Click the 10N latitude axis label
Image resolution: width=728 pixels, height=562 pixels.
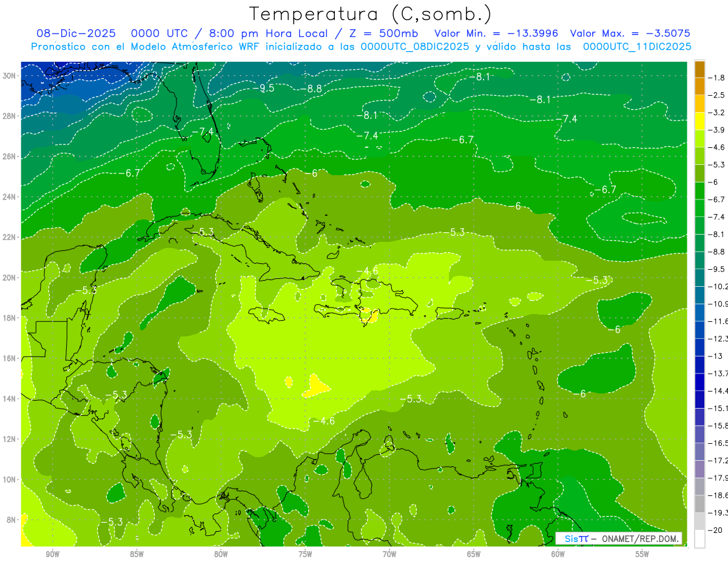pyautogui.click(x=9, y=479)
